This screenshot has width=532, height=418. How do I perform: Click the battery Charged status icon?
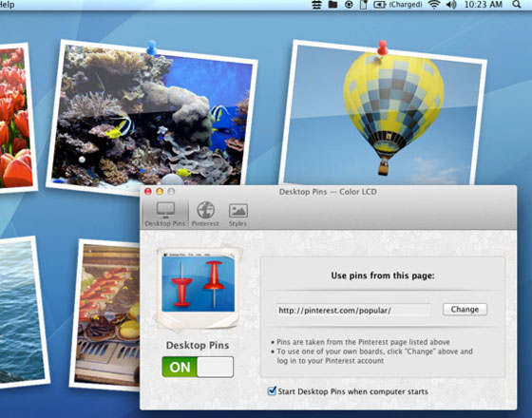point(398,5)
